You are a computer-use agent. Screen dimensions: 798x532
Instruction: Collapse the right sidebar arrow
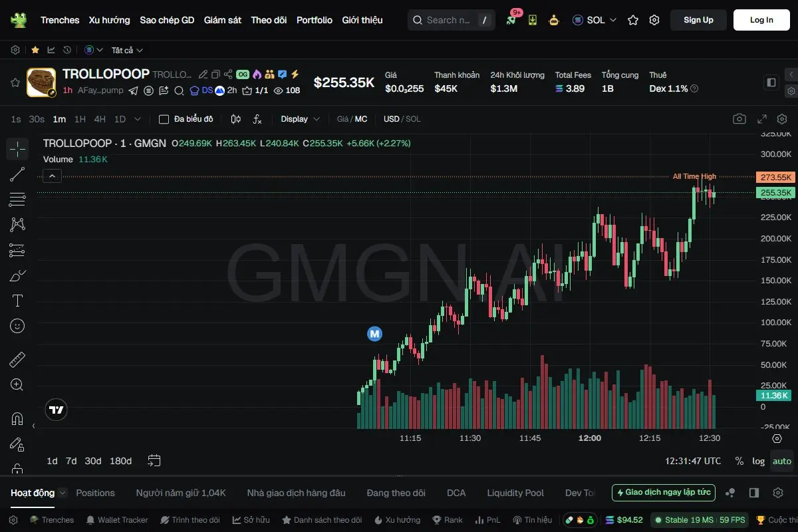coord(791,74)
